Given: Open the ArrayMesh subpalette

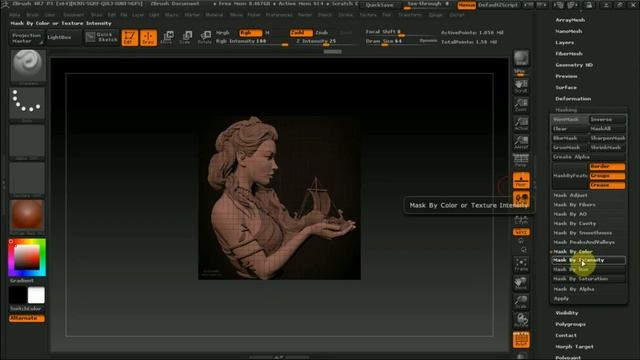Looking at the screenshot, I should coord(570,20).
